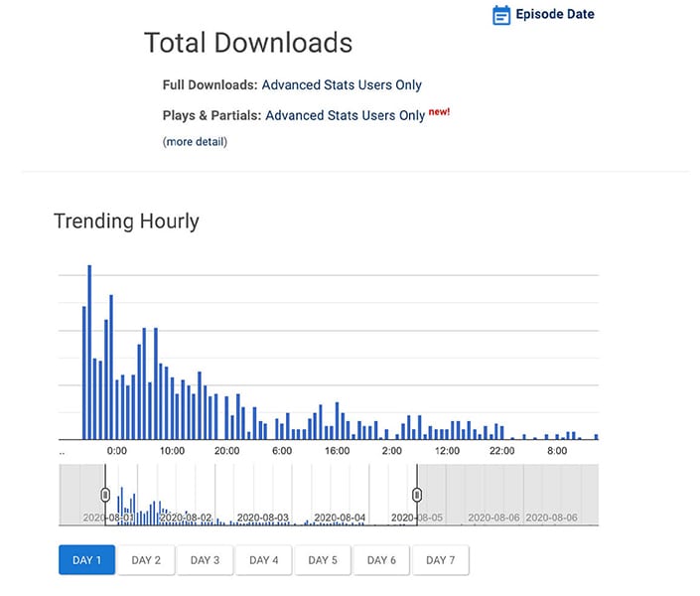Click the 2:00 axis label
This screenshot has width=700, height=596.
[392, 451]
